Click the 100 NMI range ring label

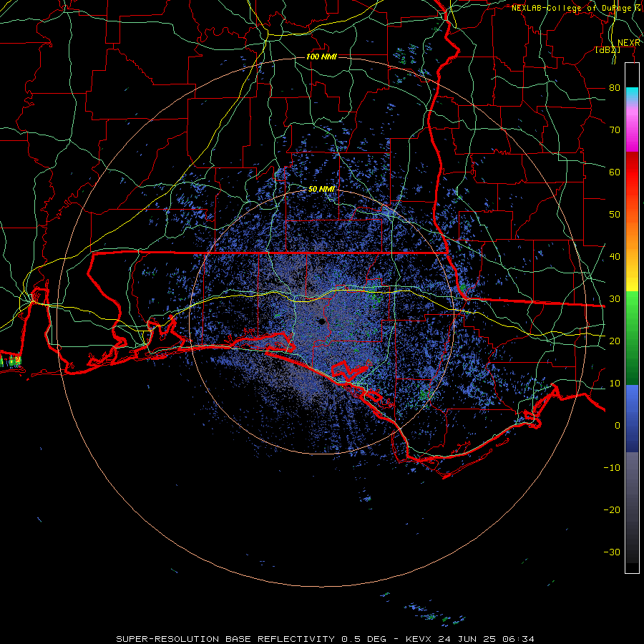321,57
